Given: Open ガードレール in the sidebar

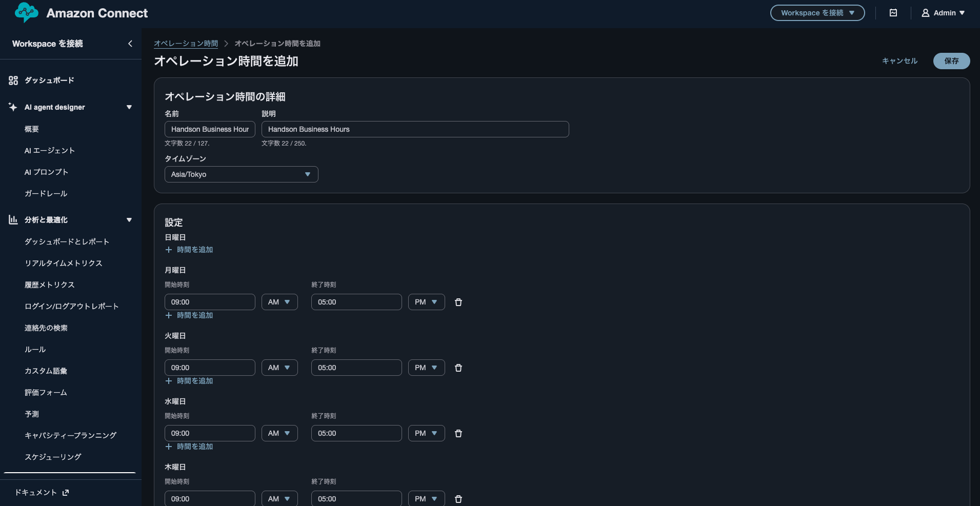Looking at the screenshot, I should click(46, 194).
